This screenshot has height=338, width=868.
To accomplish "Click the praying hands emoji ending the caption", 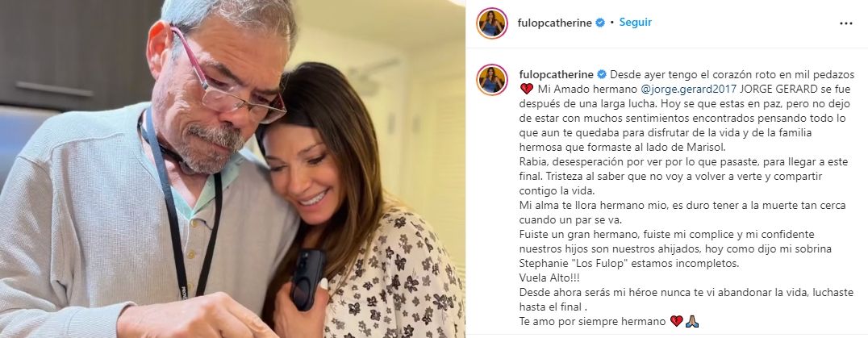I will (692, 321).
